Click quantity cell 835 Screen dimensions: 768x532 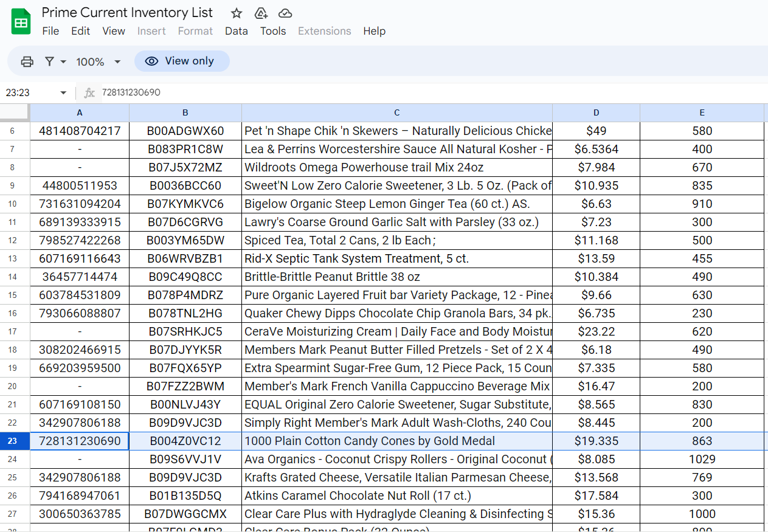point(702,185)
